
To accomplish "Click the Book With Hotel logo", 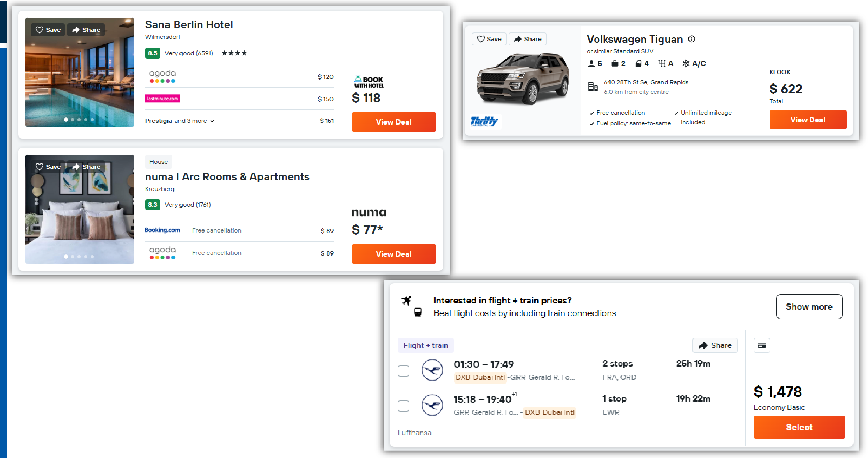I will coord(369,81).
